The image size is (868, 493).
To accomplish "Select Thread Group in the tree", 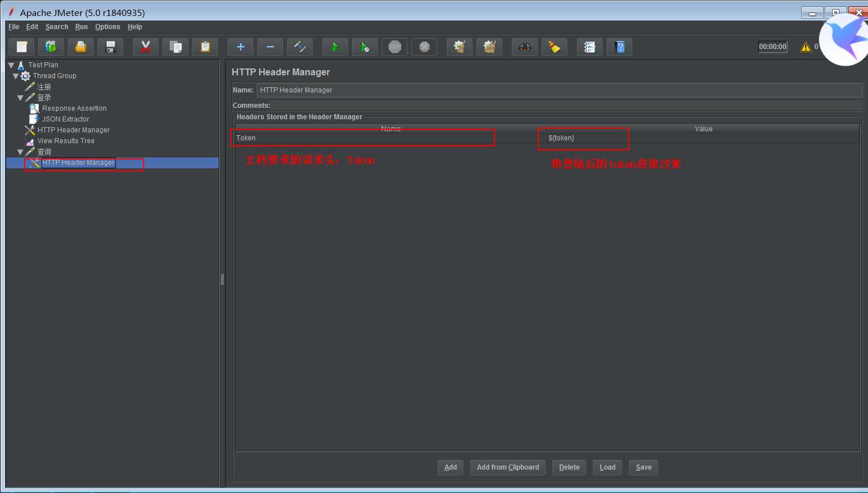I will pos(54,76).
